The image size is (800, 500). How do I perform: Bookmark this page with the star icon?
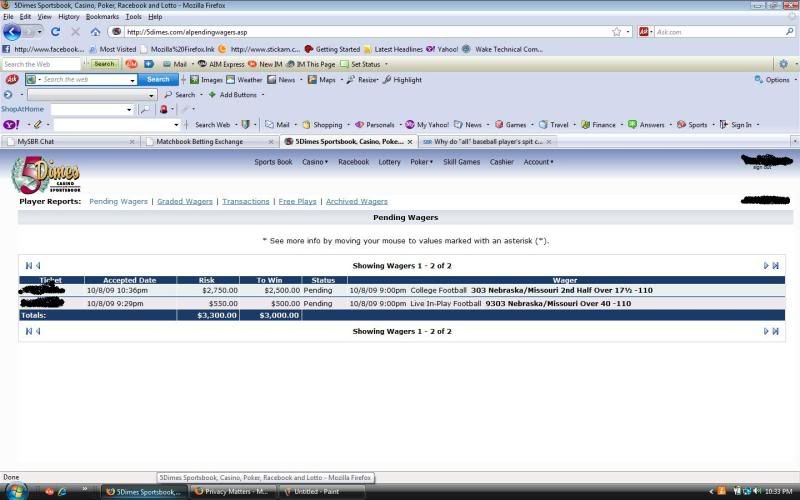click(x=616, y=32)
